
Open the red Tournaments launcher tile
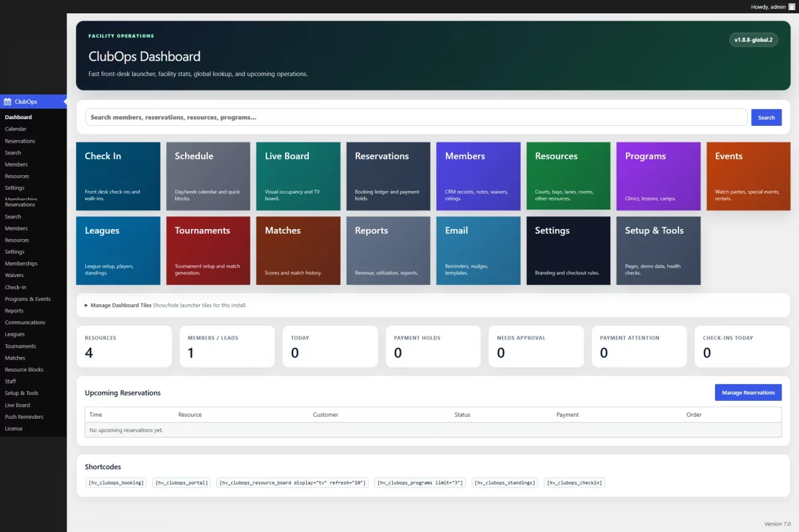point(208,251)
